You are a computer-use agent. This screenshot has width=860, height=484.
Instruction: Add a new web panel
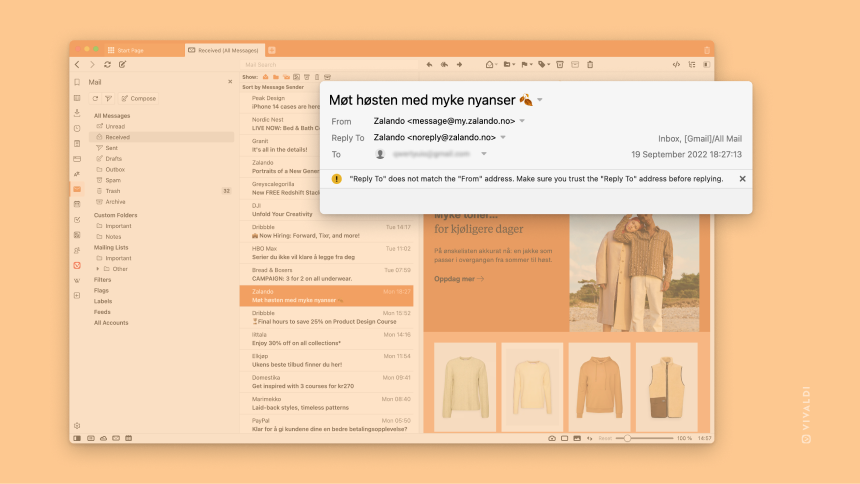(x=77, y=296)
